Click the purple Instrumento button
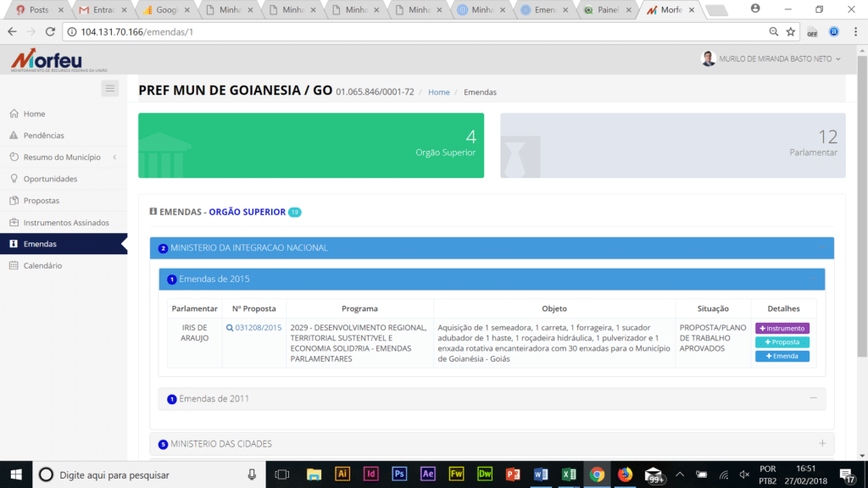868x488 pixels. pyautogui.click(x=782, y=328)
